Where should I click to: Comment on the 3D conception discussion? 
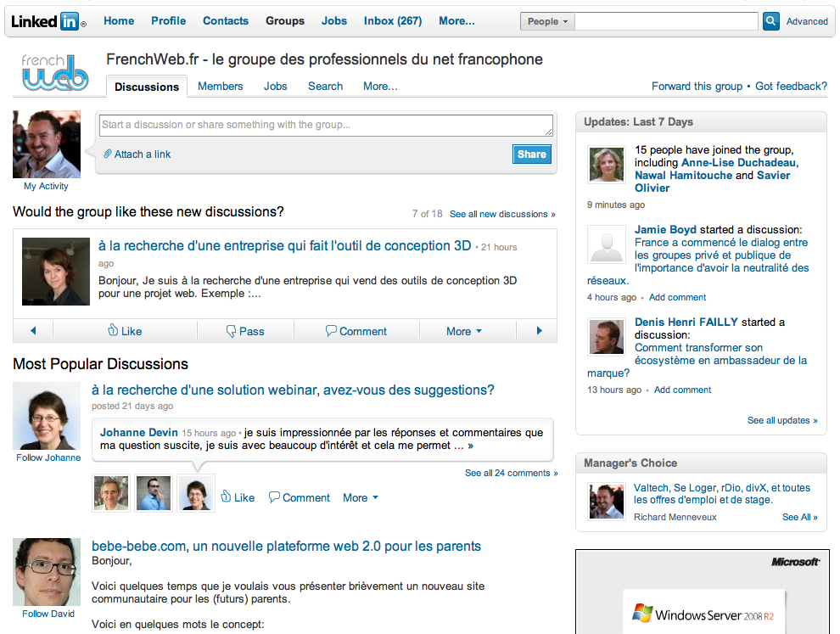(x=356, y=331)
